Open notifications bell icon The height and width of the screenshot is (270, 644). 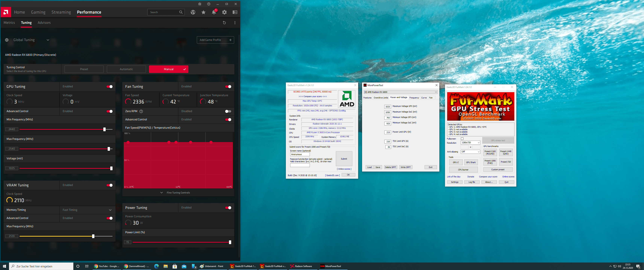click(x=214, y=12)
